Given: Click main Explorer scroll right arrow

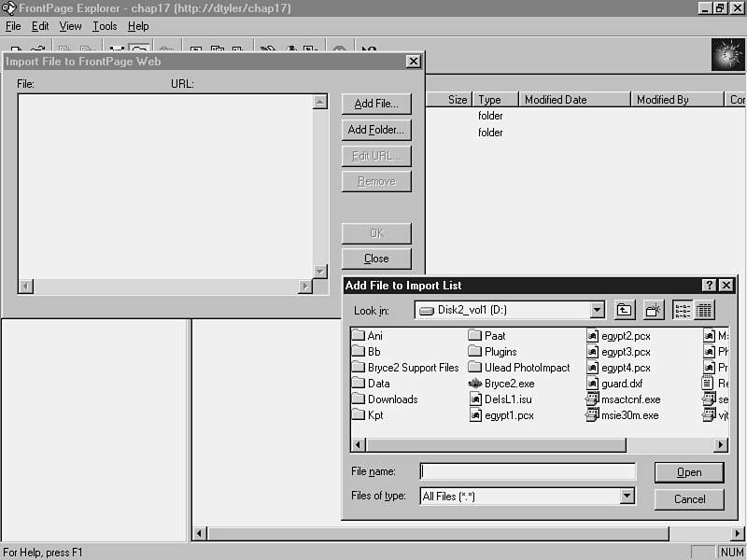Looking at the screenshot, I should [738, 533].
